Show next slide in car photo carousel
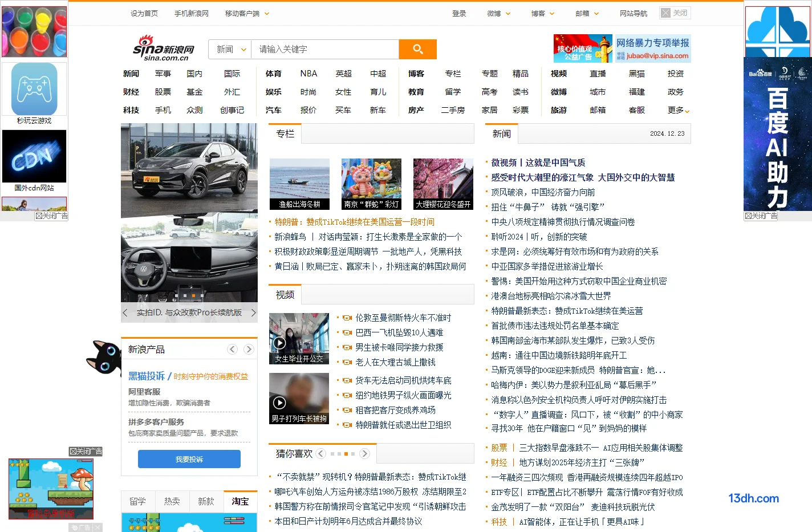The image size is (812, 532). (x=253, y=312)
